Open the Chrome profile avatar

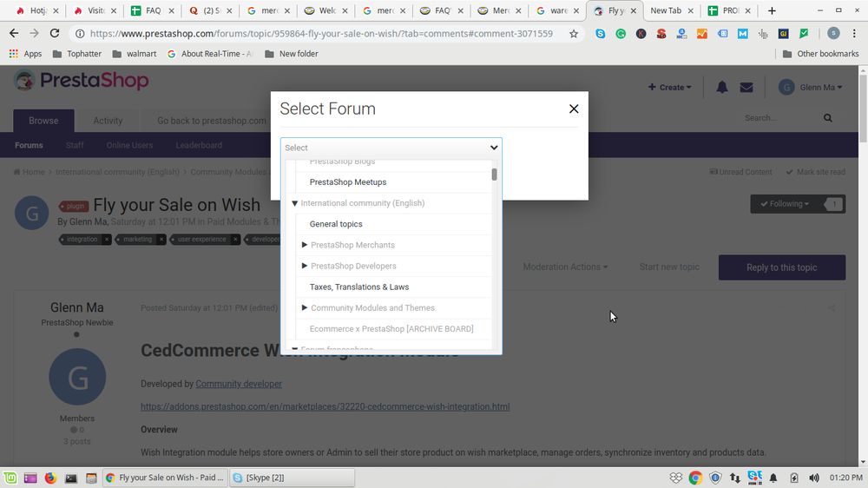(x=833, y=34)
